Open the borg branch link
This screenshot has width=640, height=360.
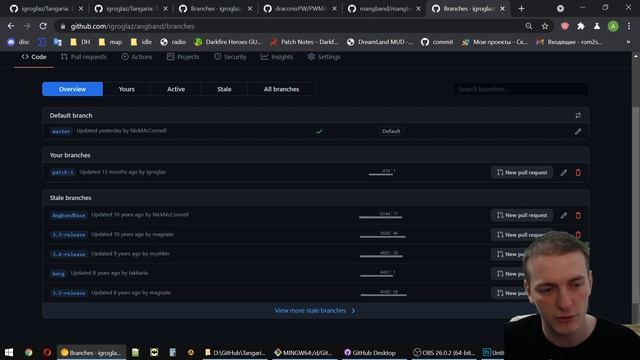(x=58, y=273)
